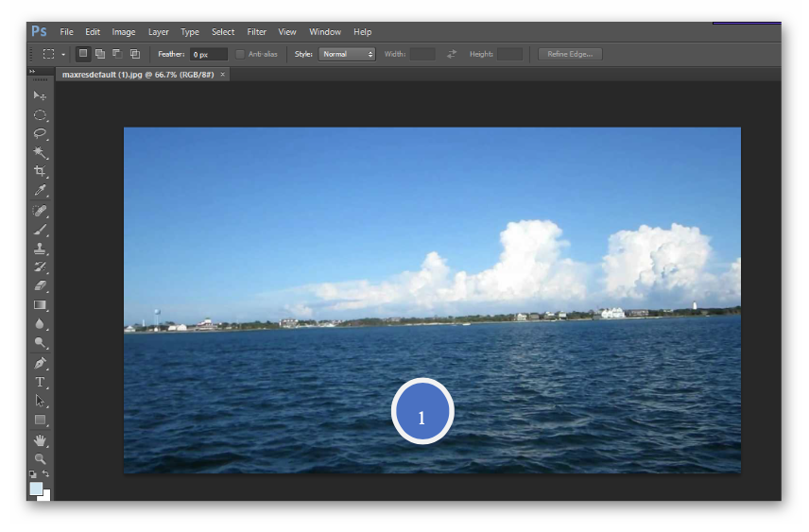Image resolution: width=809 pixels, height=532 pixels.
Task: Select the Horizontal Type tool
Action: 40,382
